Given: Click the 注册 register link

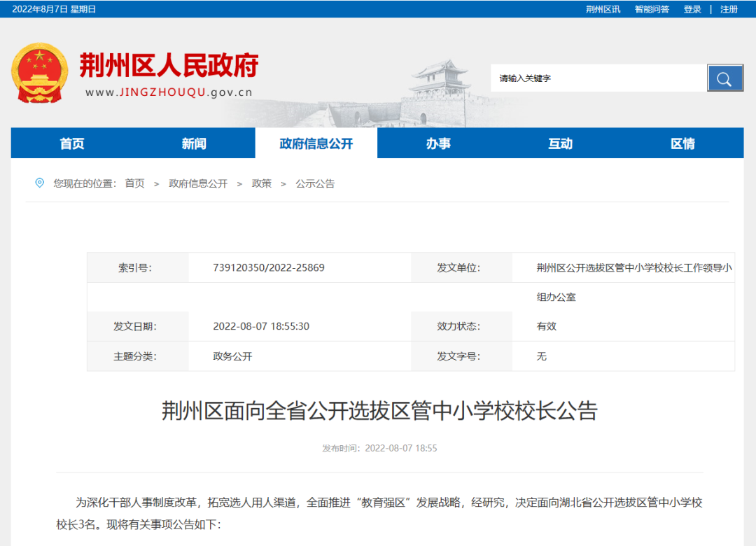Looking at the screenshot, I should point(729,9).
